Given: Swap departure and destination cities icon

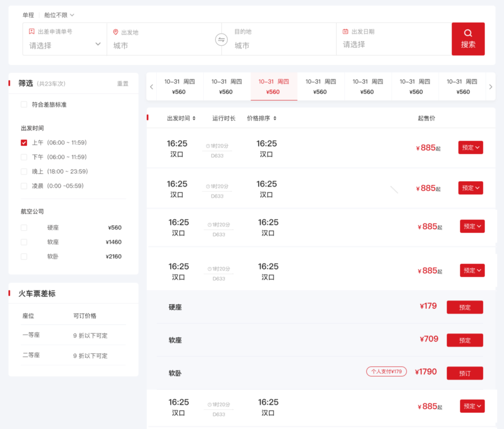Looking at the screenshot, I should tap(221, 40).
